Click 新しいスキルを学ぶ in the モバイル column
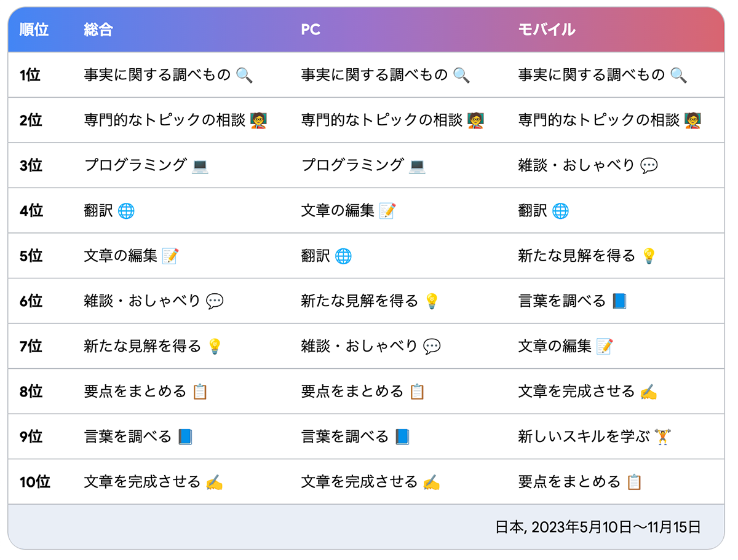This screenshot has width=738, height=560. [x=584, y=436]
